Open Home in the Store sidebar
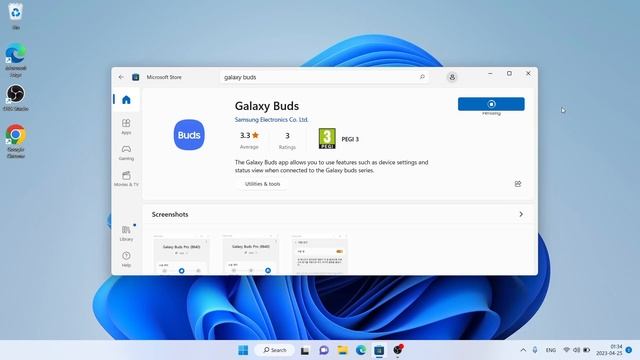The width and height of the screenshot is (640, 360). click(126, 100)
